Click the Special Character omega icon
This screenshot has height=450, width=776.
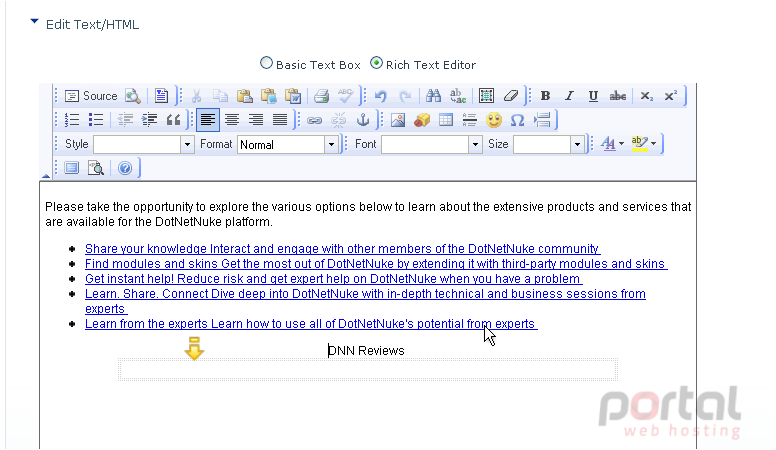[x=518, y=120]
